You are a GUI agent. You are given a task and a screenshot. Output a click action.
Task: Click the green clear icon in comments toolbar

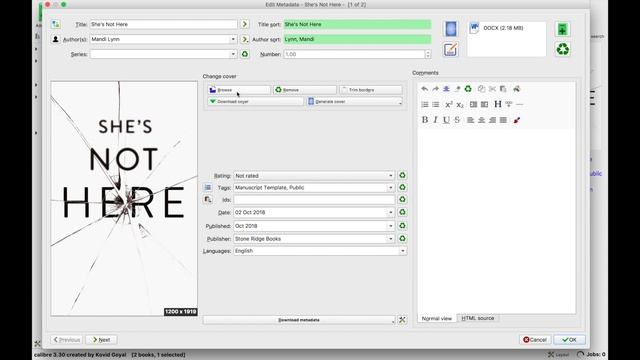(x=468, y=89)
